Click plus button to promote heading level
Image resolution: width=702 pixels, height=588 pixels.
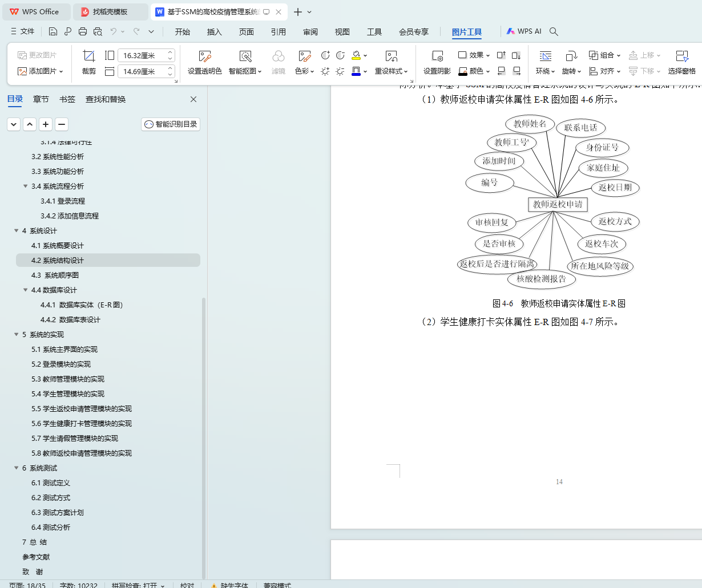(x=46, y=124)
